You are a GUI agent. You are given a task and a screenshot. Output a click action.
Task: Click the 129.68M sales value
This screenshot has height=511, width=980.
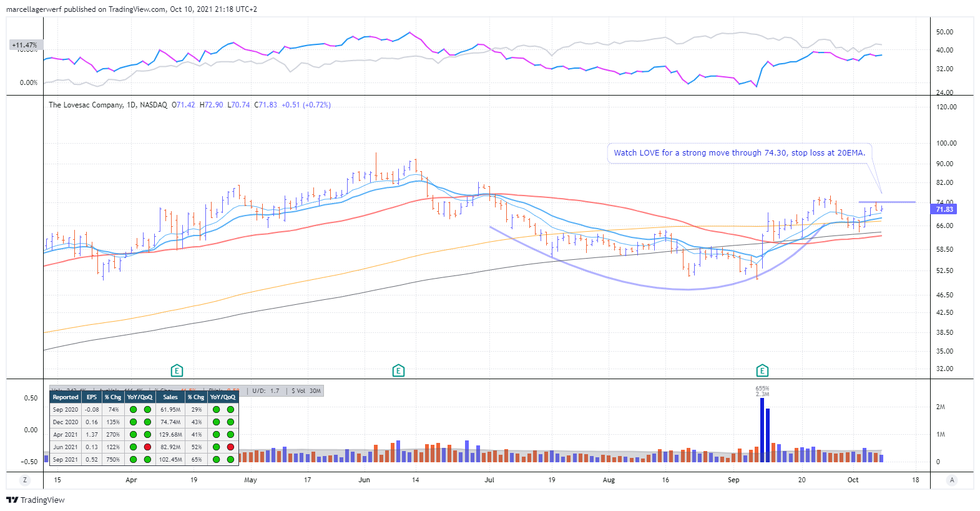coord(170,435)
